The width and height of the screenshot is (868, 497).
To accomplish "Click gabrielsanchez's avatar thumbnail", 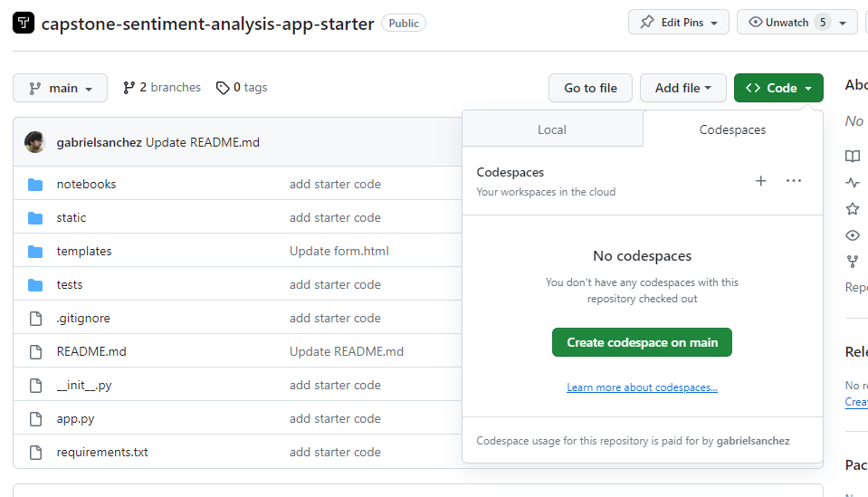I will [x=35, y=142].
